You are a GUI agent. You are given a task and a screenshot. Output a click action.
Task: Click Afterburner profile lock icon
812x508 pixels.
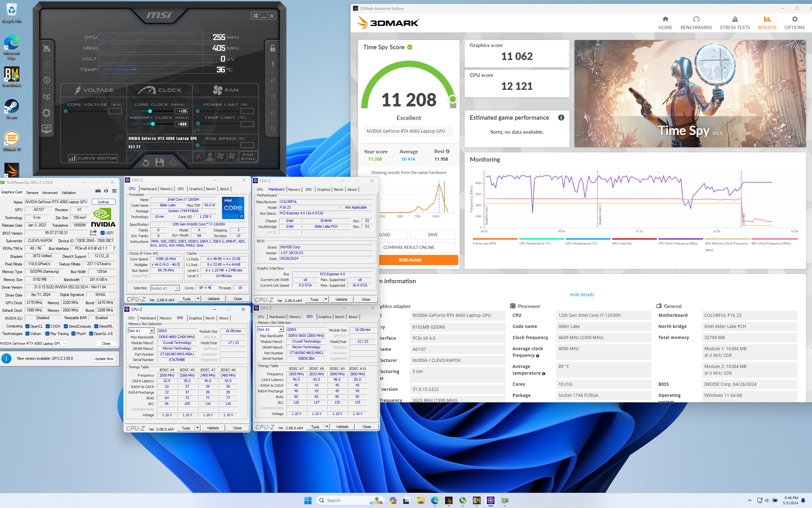[x=272, y=48]
